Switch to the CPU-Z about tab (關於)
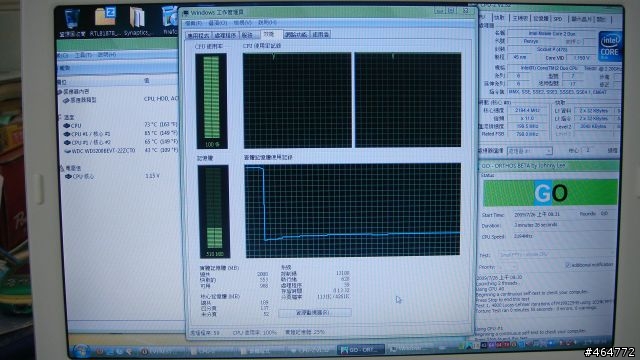This screenshot has width=640, height=360. pyautogui.click(x=601, y=19)
